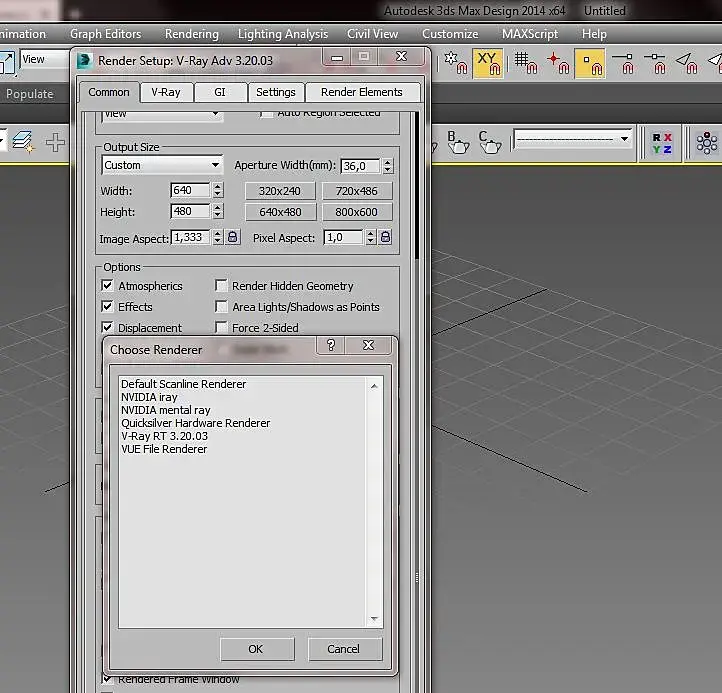Lock the Image Aspect ratio

(x=232, y=237)
